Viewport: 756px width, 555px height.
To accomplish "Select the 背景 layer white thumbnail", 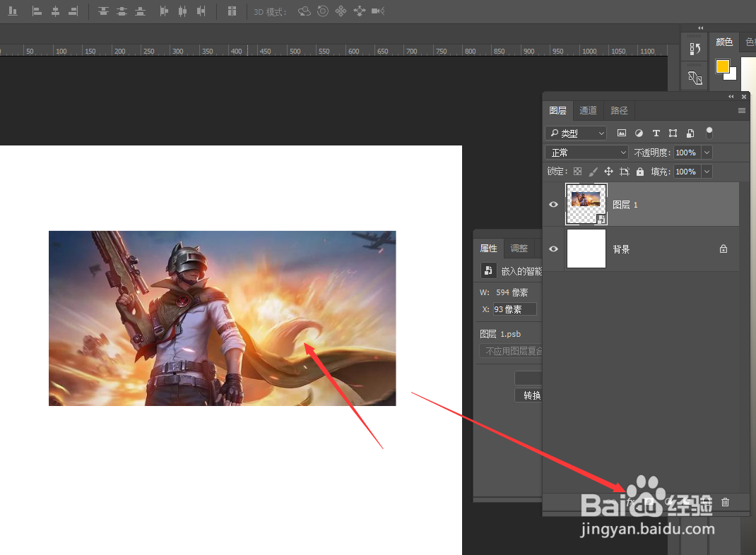I will 586,249.
